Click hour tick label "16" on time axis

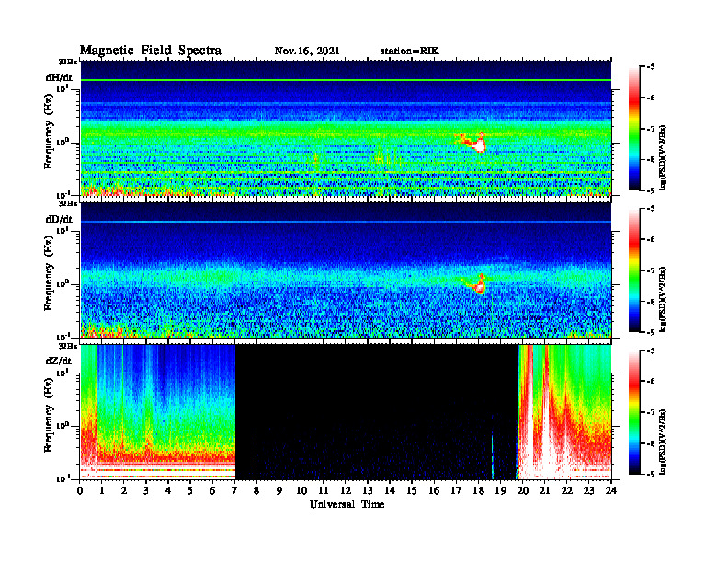pyautogui.click(x=434, y=491)
